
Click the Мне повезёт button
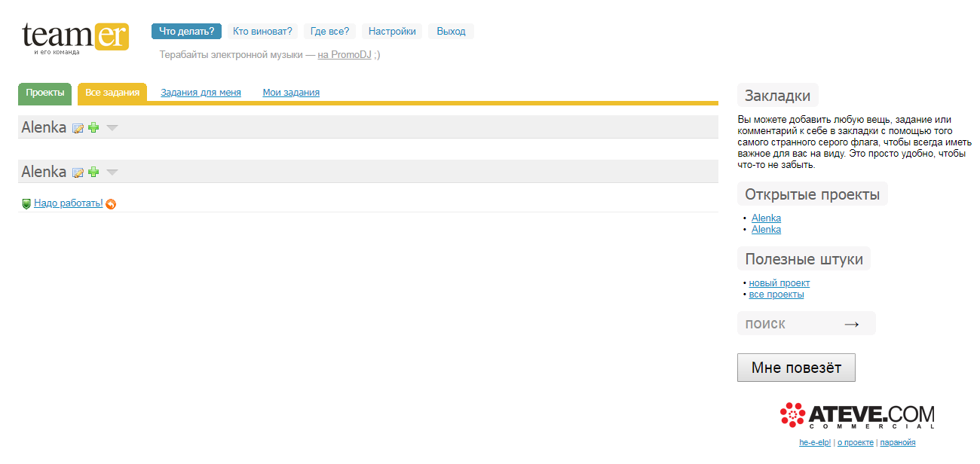pyautogui.click(x=796, y=368)
